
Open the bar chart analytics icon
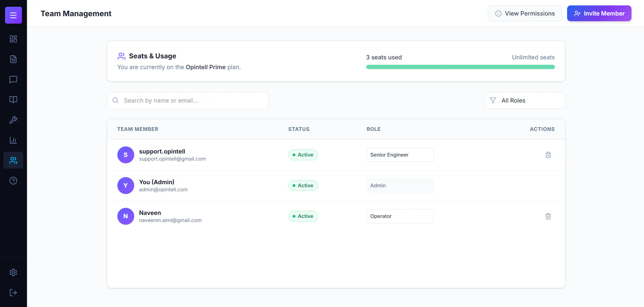(x=13, y=140)
